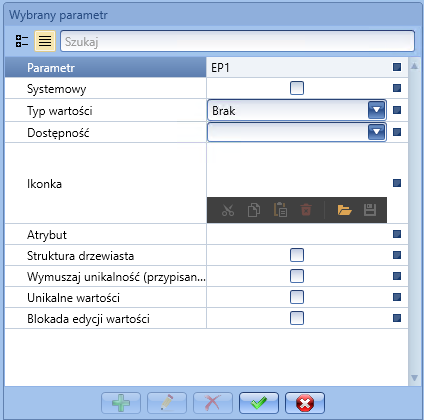Tick the Blokada edycji wartości checkbox
This screenshot has width=424, height=420.
(297, 318)
